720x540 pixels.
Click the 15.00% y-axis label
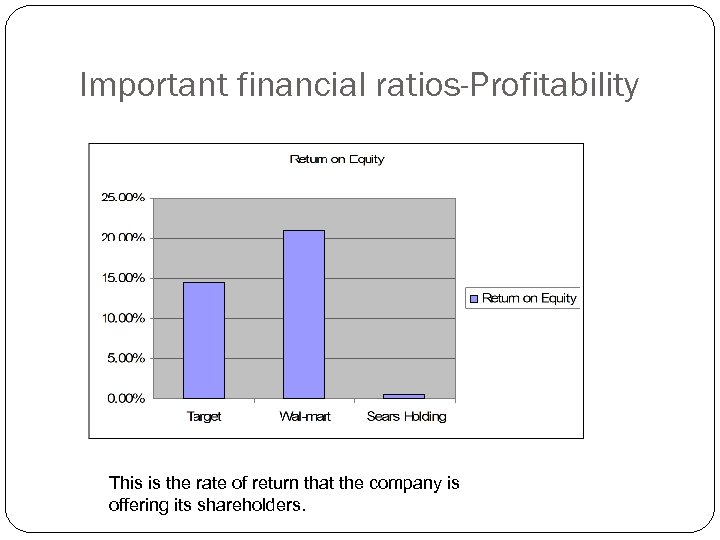pos(123,278)
